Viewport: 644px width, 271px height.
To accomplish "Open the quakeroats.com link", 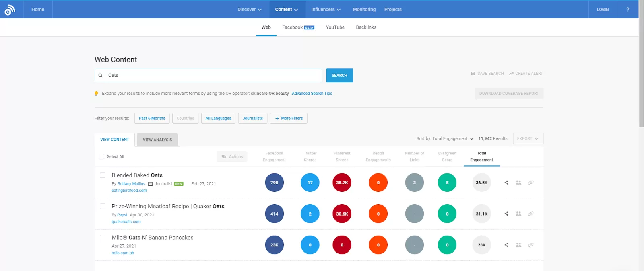I will pos(126,222).
